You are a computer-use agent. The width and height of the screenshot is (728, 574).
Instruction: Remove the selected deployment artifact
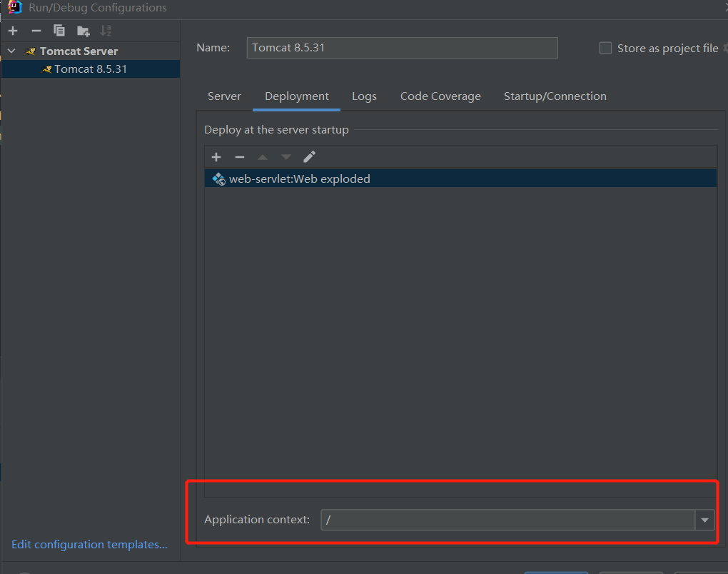(x=240, y=157)
